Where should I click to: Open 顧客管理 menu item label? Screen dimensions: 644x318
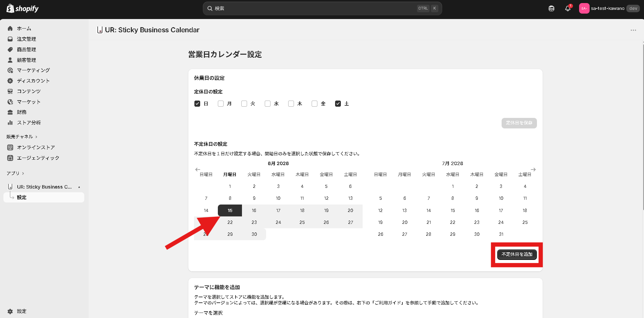point(27,60)
